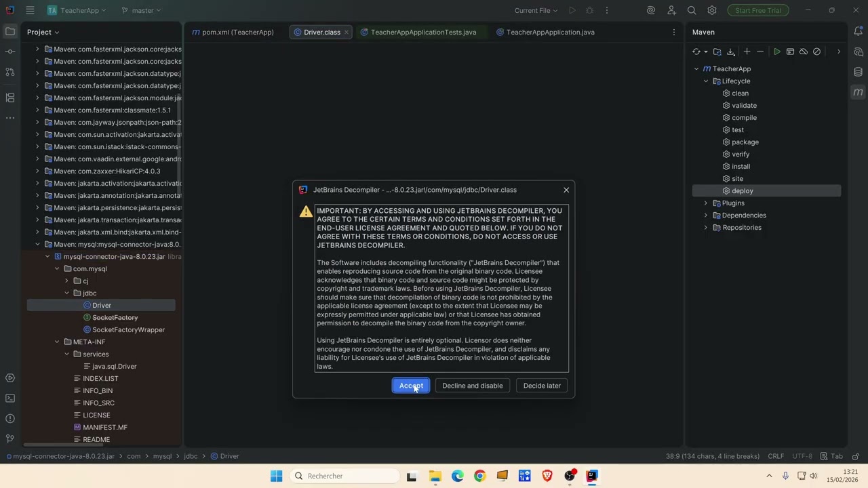Click the Add Maven Projects plus icon
Viewport: 868px width, 488px height.
point(747,52)
